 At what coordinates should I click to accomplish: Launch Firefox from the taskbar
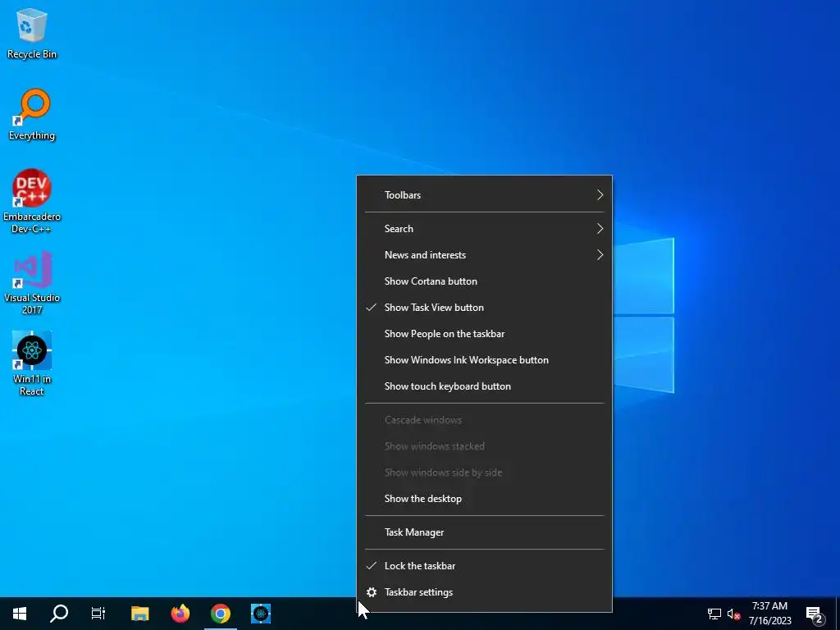click(x=180, y=614)
